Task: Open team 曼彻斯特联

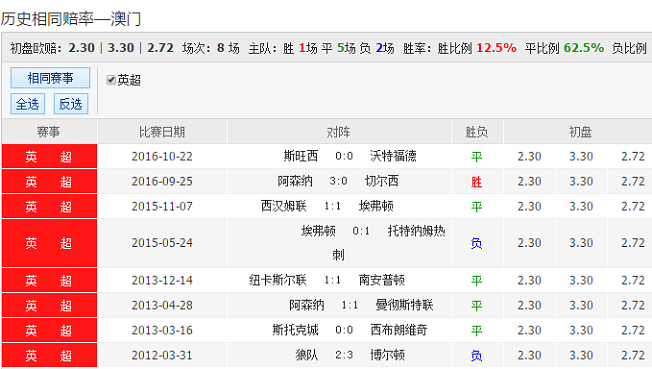Action: point(405,305)
